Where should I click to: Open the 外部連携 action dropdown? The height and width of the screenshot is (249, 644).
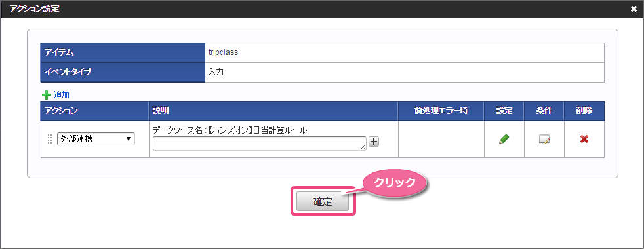(96, 139)
